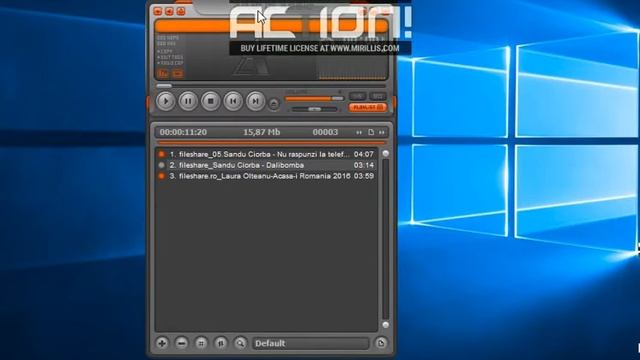Adjust the balance slider under volume

(x=314, y=109)
